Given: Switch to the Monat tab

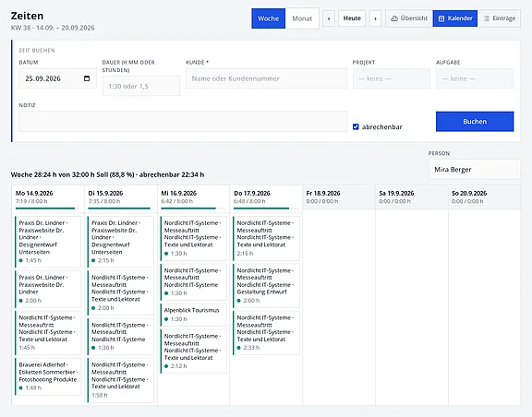Looking at the screenshot, I should pyautogui.click(x=302, y=18).
